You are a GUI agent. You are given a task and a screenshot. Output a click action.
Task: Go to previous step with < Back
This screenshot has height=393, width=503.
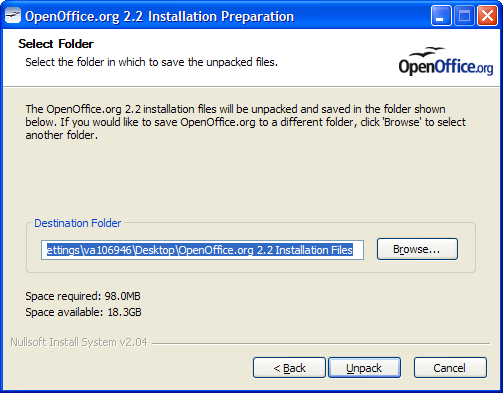289,368
